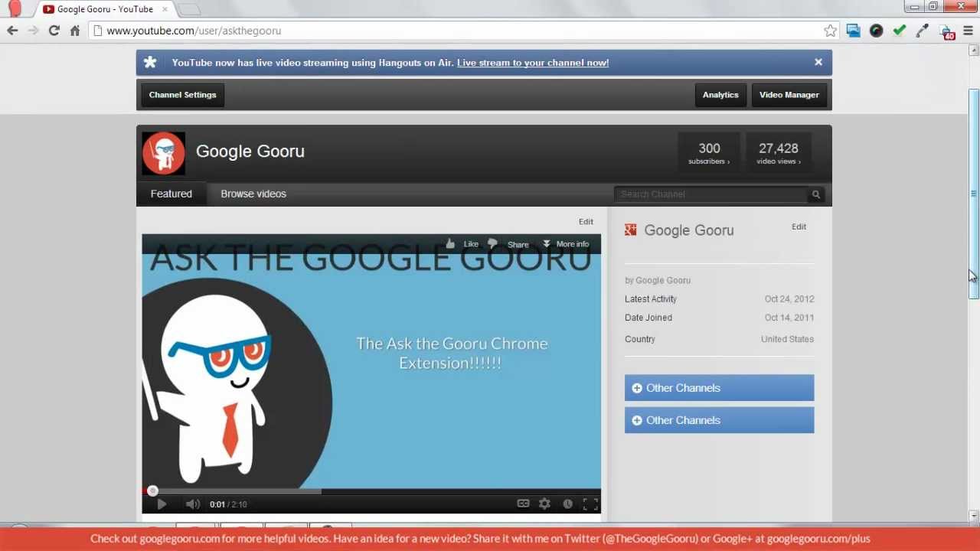Bookmark page with star icon
Viewport: 980px width, 551px height.
tap(831, 31)
